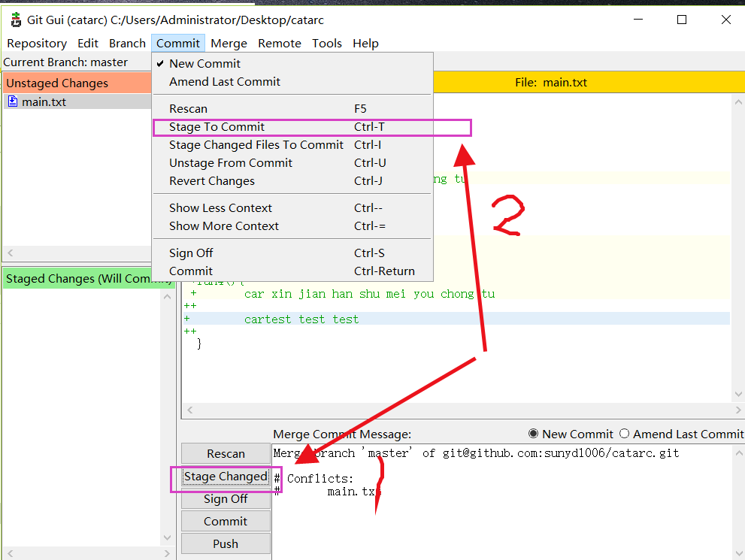Open the Repository menu
Screen dimensions: 745x560
click(x=36, y=43)
